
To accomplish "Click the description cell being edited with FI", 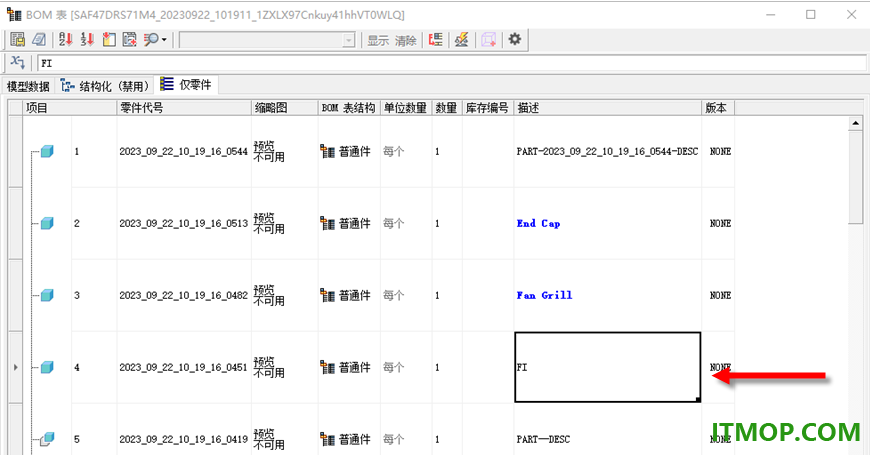I will click(x=608, y=367).
